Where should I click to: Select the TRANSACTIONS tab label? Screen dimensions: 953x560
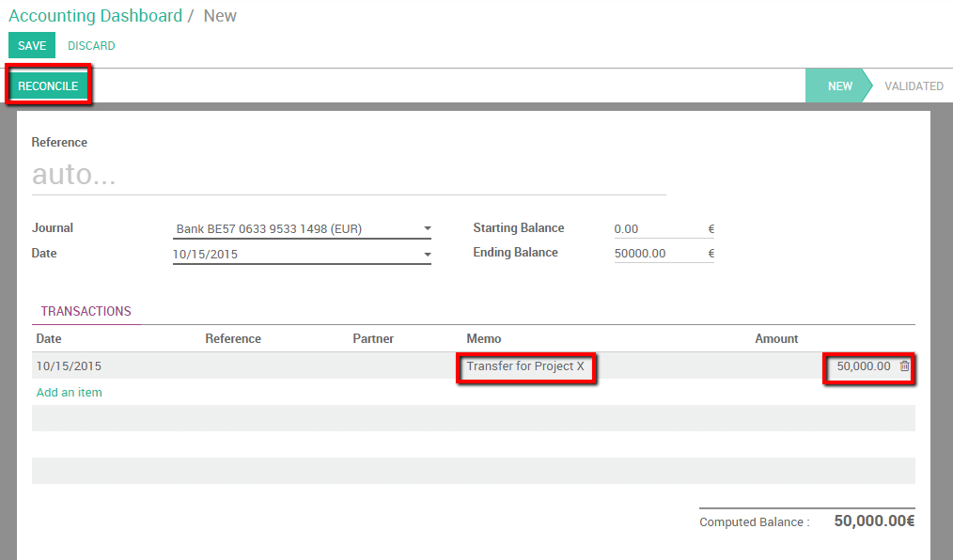pos(86,311)
